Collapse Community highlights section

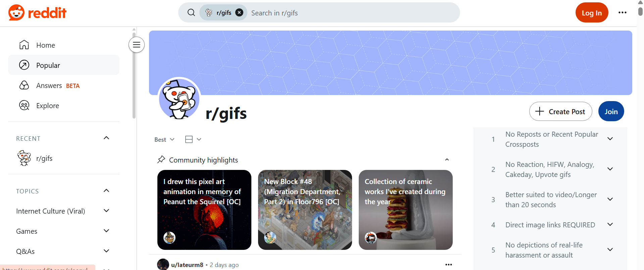pyautogui.click(x=447, y=160)
